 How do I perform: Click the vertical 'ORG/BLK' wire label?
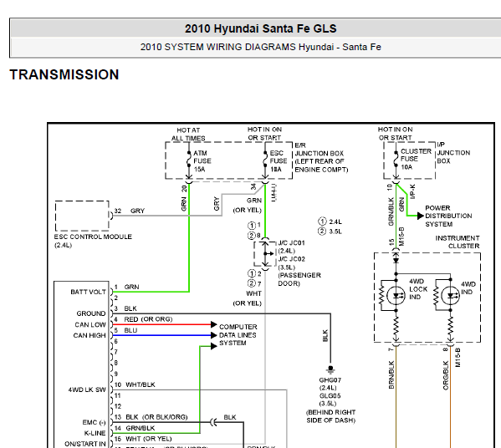tap(446, 375)
